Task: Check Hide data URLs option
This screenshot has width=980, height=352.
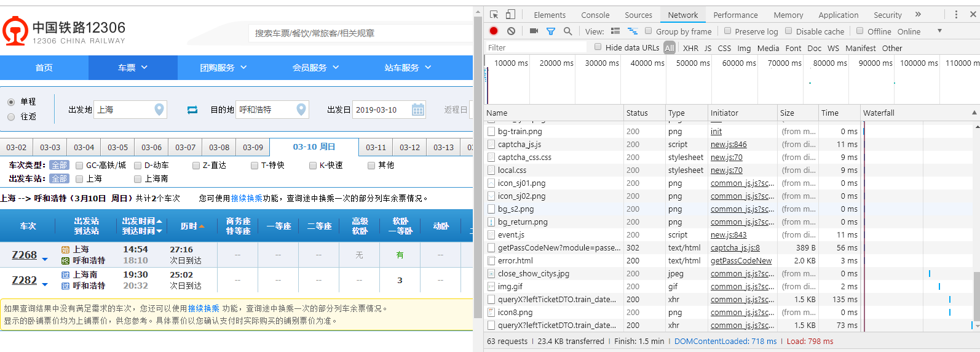Action: coord(598,47)
